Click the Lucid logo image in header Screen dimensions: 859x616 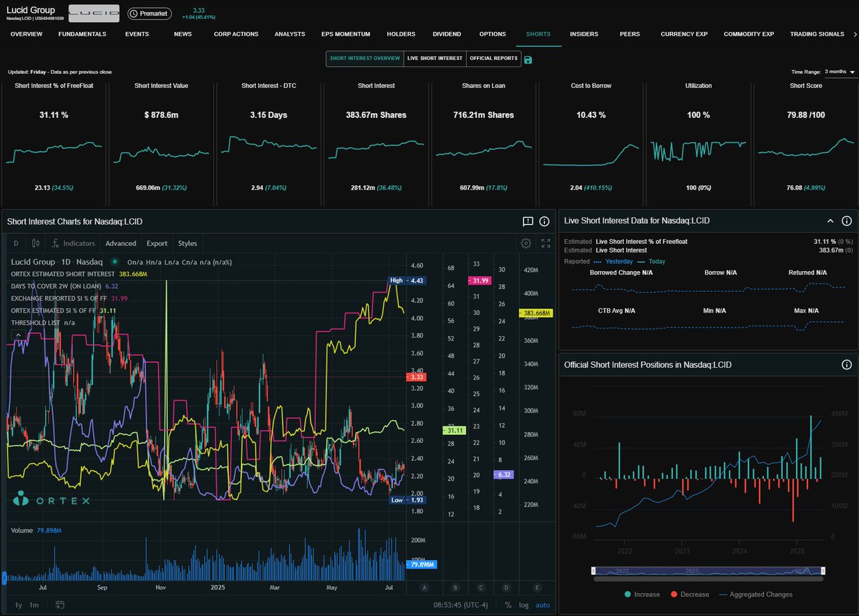coord(94,13)
